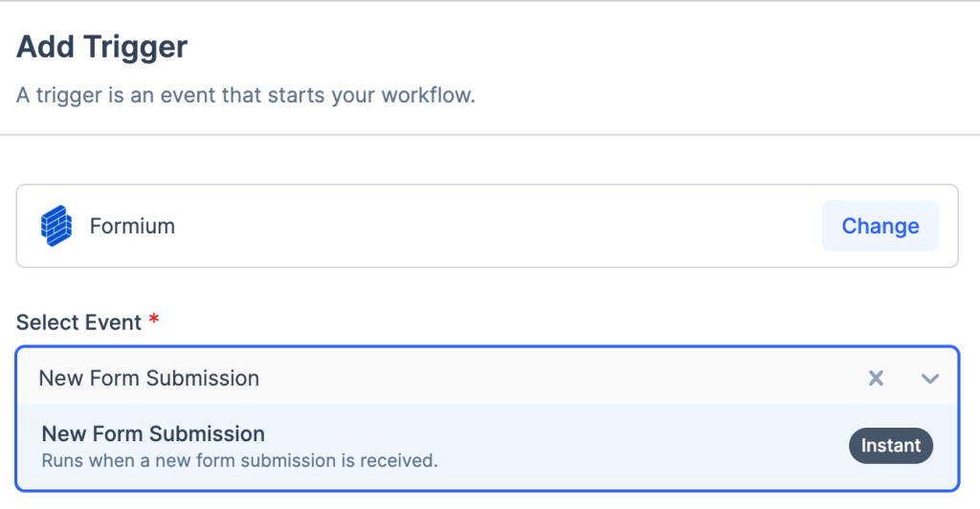The width and height of the screenshot is (980, 509).
Task: Click the Formium blue brick logo
Action: click(56, 226)
